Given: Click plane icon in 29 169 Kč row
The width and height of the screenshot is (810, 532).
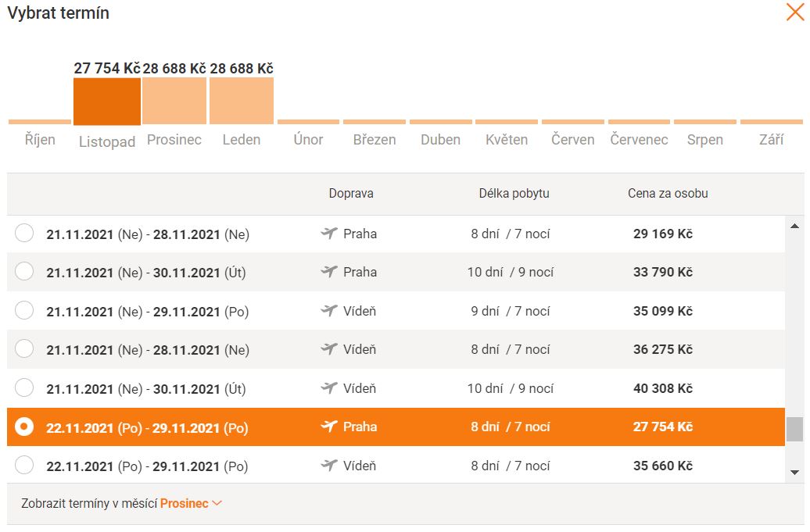Looking at the screenshot, I should (x=329, y=234).
